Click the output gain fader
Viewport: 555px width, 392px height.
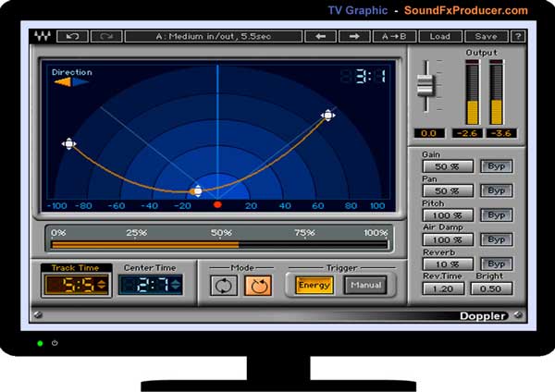pos(425,86)
